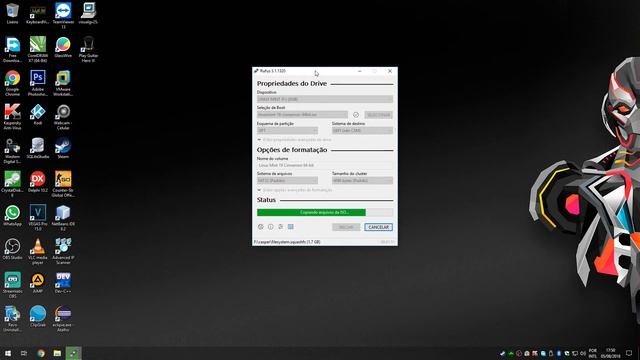Open ClipGrab desktop shortcut
Viewport: 640px width, 360px height.
[x=38, y=316]
